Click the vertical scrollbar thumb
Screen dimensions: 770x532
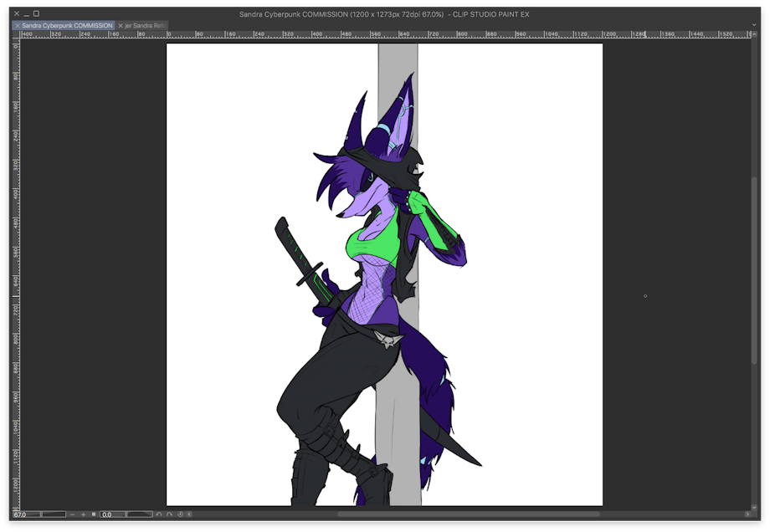756,268
